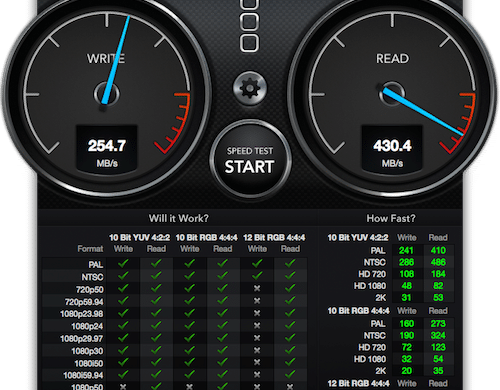The width and height of the screenshot is (500, 390).
Task: Click the 53 2K read value
Action: click(438, 297)
